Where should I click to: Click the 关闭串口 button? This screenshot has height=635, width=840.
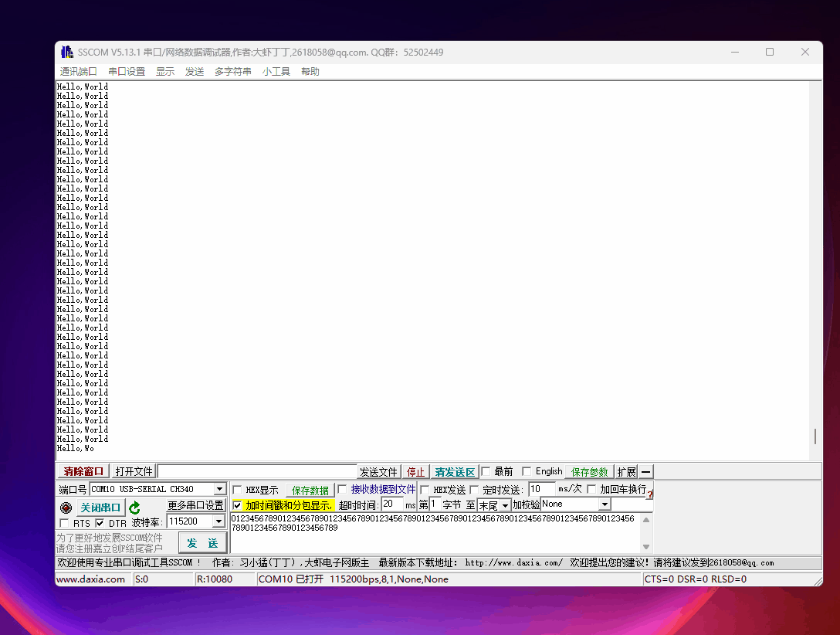[100, 508]
